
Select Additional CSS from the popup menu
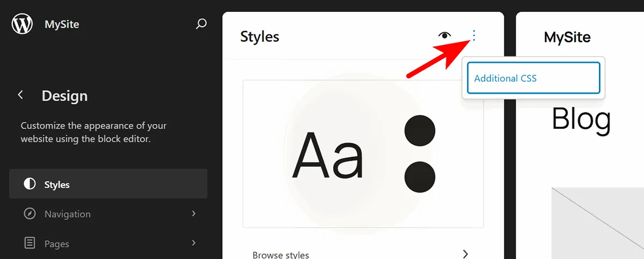click(x=533, y=78)
